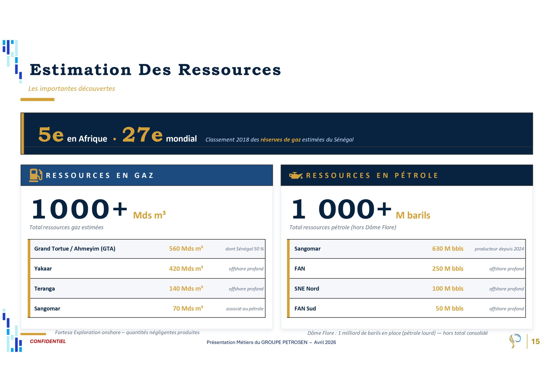This screenshot has height=392, width=555.
Task: Select the "Dôme Flore : 1 milliard de barils" footnote
Action: (x=397, y=333)
